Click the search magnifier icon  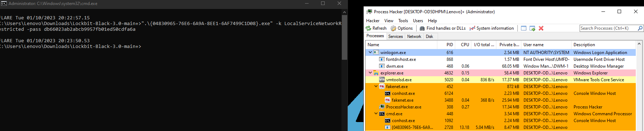640,28
